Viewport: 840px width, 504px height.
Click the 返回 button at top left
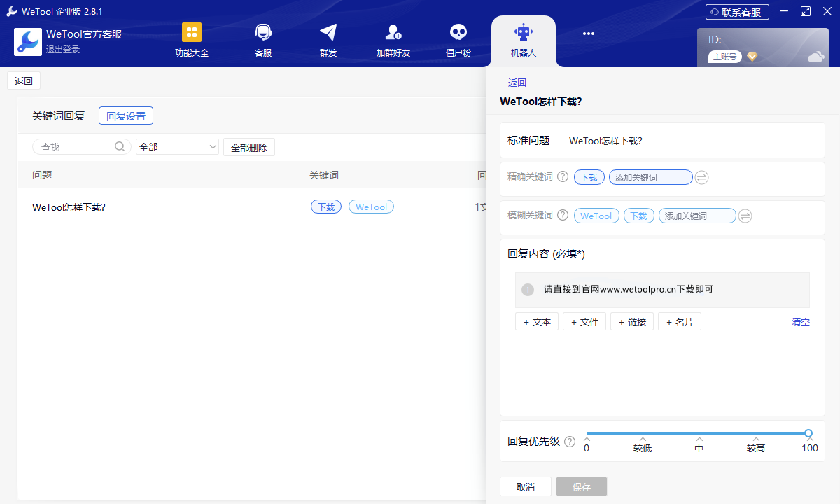24,81
